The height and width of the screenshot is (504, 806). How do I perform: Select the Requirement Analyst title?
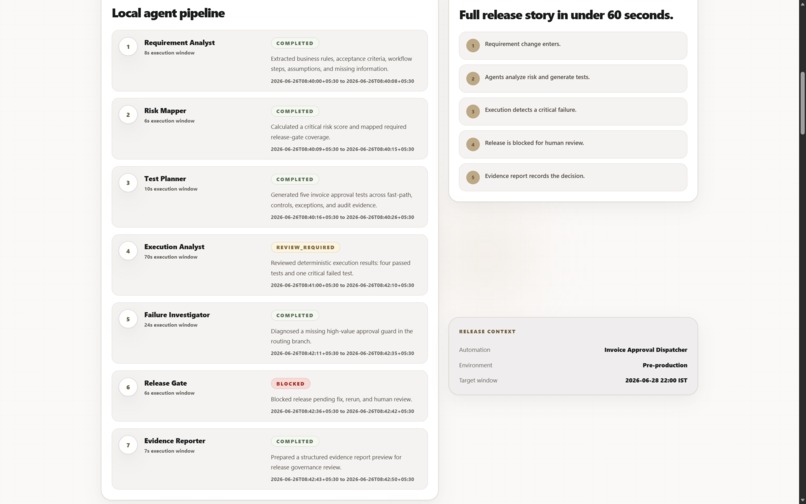179,43
